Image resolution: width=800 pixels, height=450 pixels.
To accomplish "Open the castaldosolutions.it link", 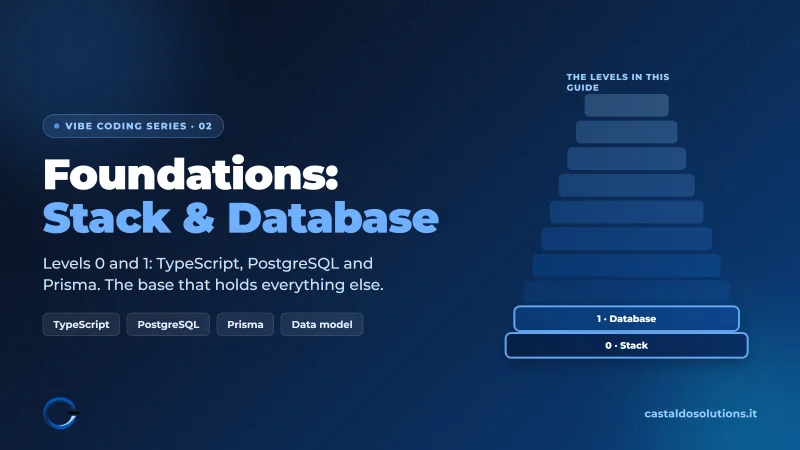I will (x=701, y=414).
